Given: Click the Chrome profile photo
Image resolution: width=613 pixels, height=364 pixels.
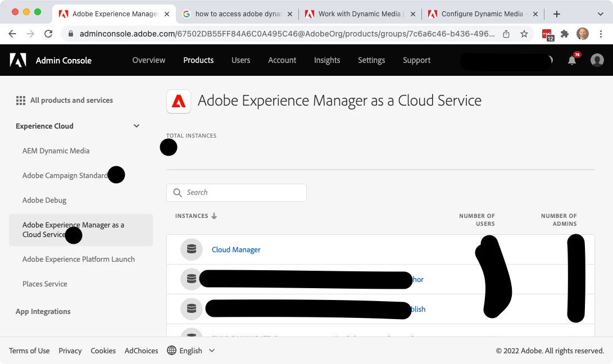Looking at the screenshot, I should click(583, 34).
